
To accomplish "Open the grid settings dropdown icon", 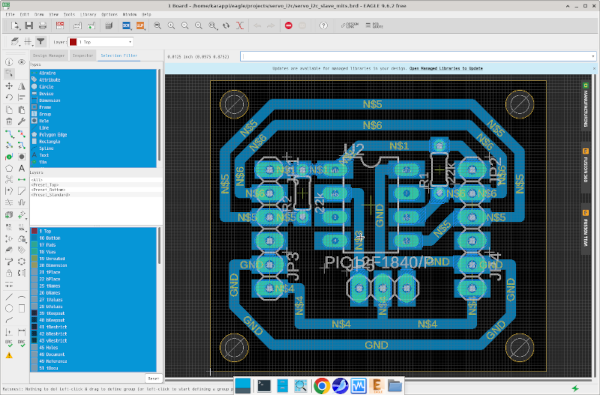I will pos(28,41).
